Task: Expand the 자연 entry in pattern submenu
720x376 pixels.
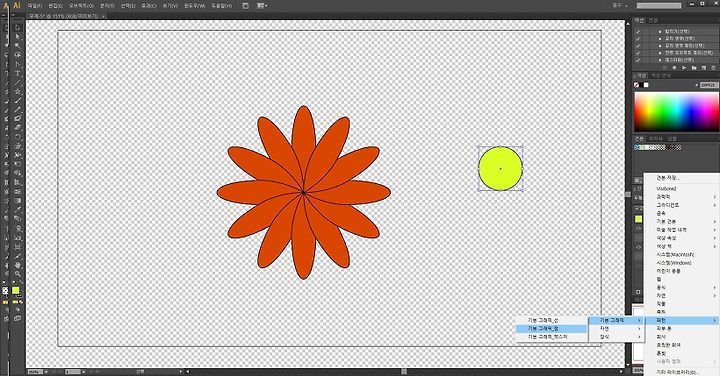Action: pos(617,329)
